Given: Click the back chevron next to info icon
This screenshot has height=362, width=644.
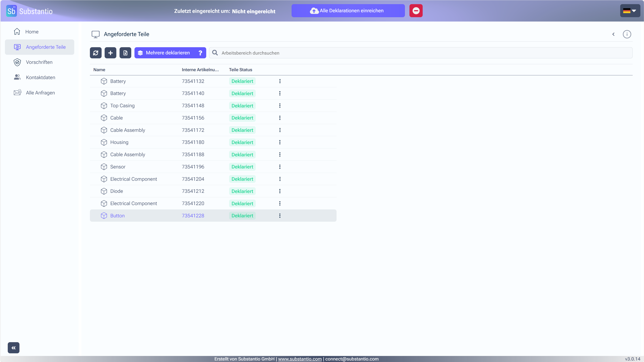Looking at the screenshot, I should [x=614, y=34].
